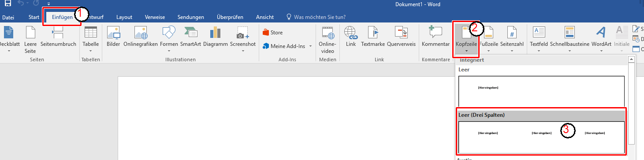Screen dimensions: 644x160
Task: Click the Link globe icon
Action: [351, 32]
